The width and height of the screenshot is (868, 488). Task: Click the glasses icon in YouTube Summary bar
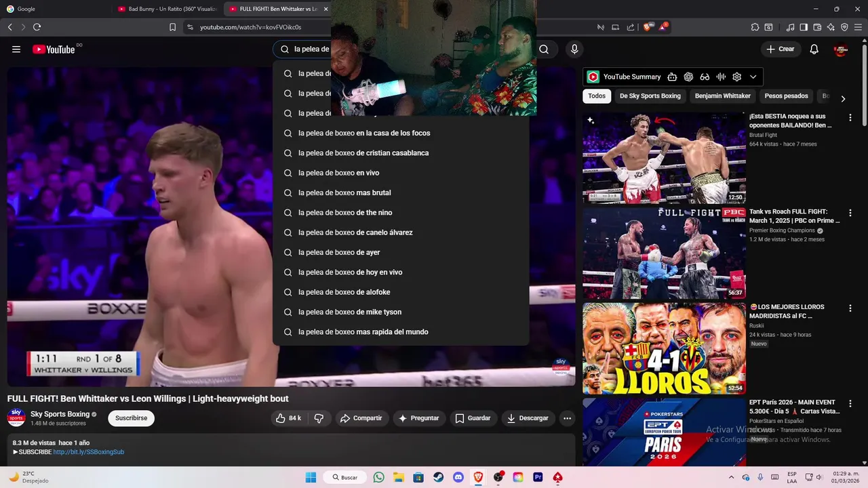pos(705,77)
